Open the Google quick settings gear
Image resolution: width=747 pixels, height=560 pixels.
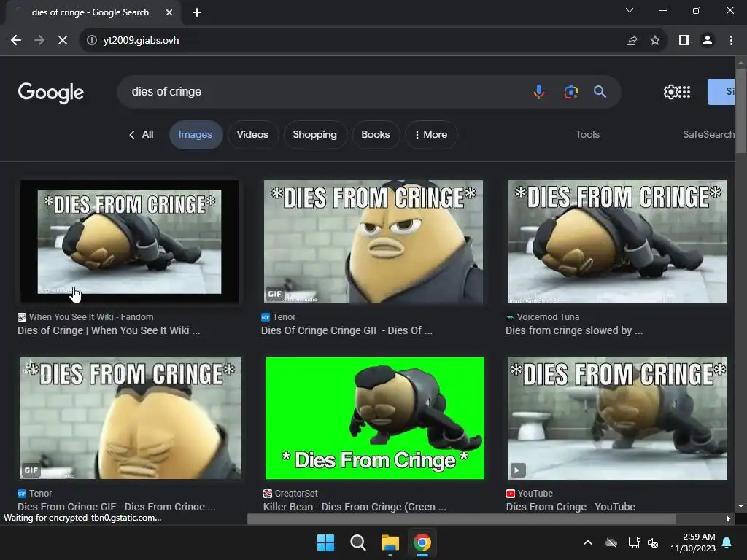tap(670, 91)
